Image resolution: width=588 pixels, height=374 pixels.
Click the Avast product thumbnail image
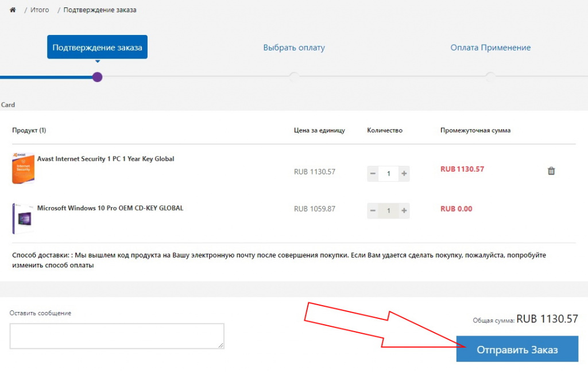click(20, 168)
